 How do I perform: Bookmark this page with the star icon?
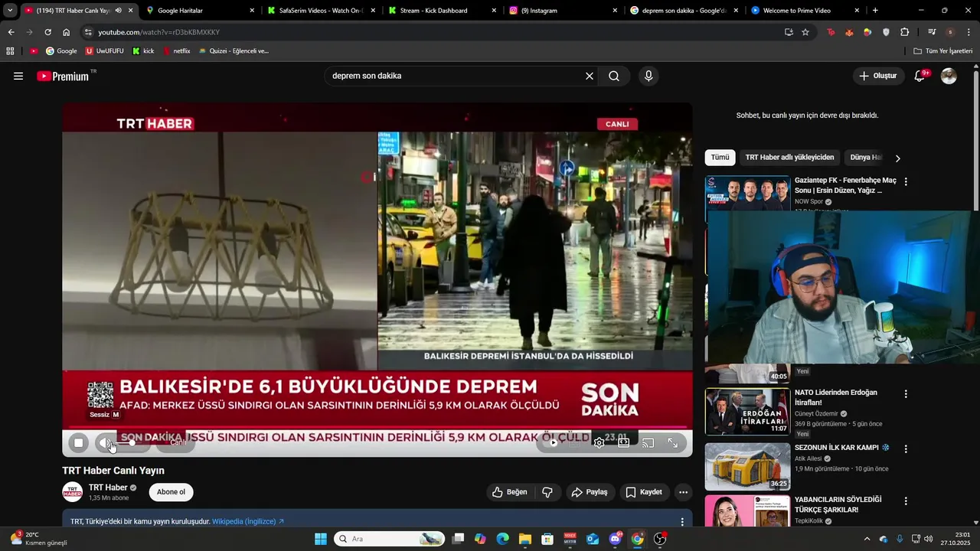click(805, 32)
